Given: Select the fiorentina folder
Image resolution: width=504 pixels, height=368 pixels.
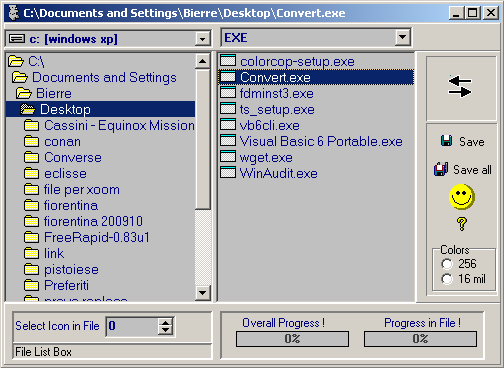Looking at the screenshot, I should [x=71, y=205].
